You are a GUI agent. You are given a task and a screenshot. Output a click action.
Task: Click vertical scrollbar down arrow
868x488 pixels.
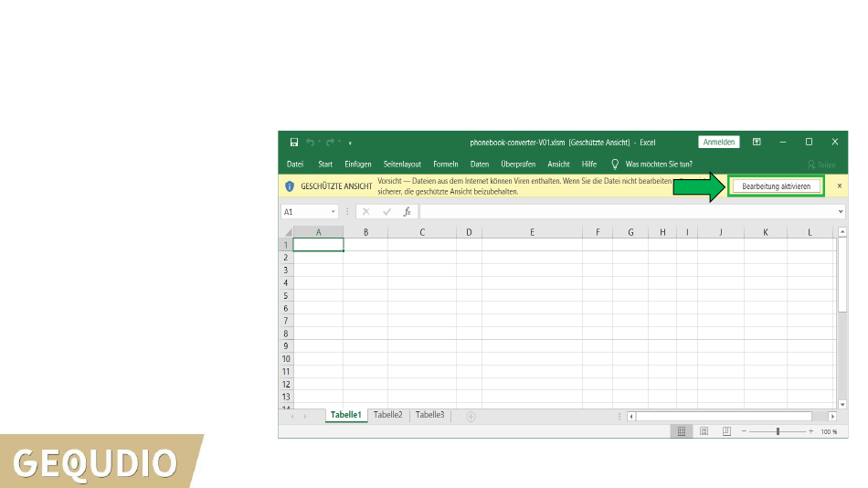pos(842,404)
